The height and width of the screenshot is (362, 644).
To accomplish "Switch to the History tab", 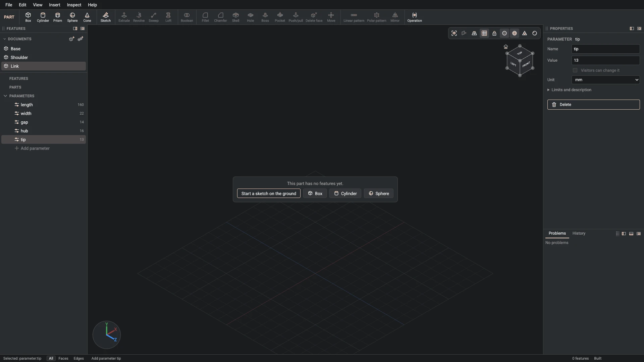I will click(x=579, y=233).
